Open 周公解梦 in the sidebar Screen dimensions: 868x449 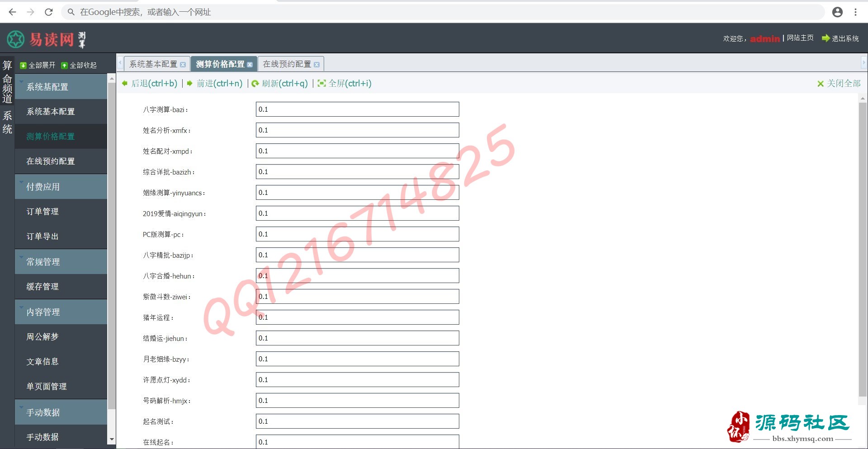coord(61,337)
